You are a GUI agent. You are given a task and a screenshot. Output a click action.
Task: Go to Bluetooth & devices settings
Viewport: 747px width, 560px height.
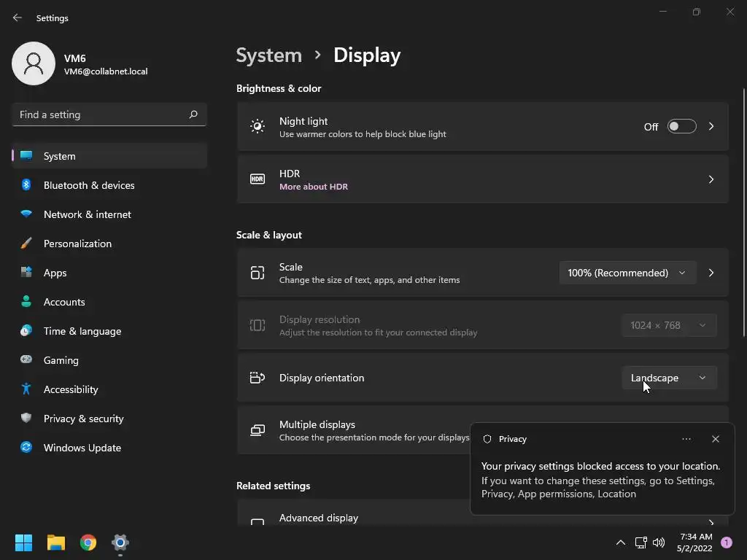[89, 185]
